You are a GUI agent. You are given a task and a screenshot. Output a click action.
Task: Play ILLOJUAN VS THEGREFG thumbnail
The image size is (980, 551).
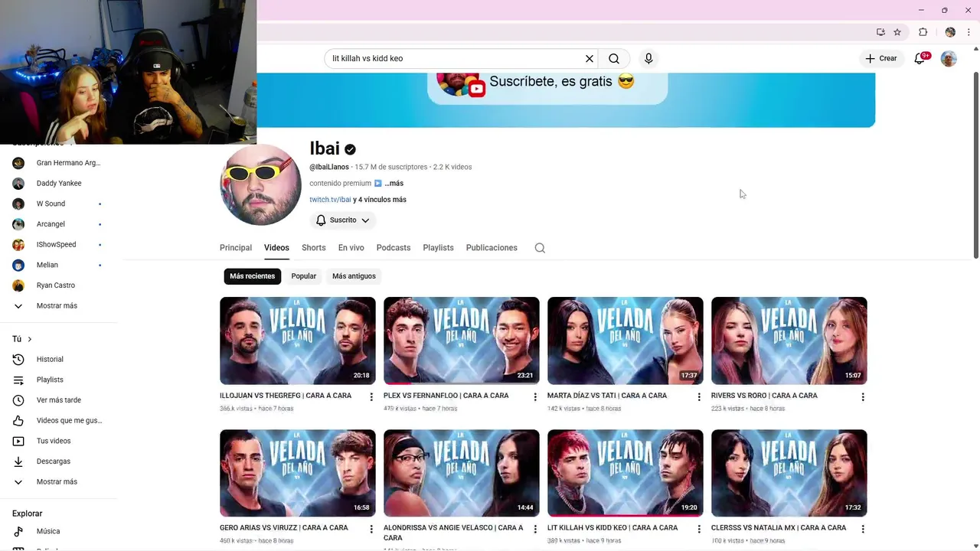298,341
